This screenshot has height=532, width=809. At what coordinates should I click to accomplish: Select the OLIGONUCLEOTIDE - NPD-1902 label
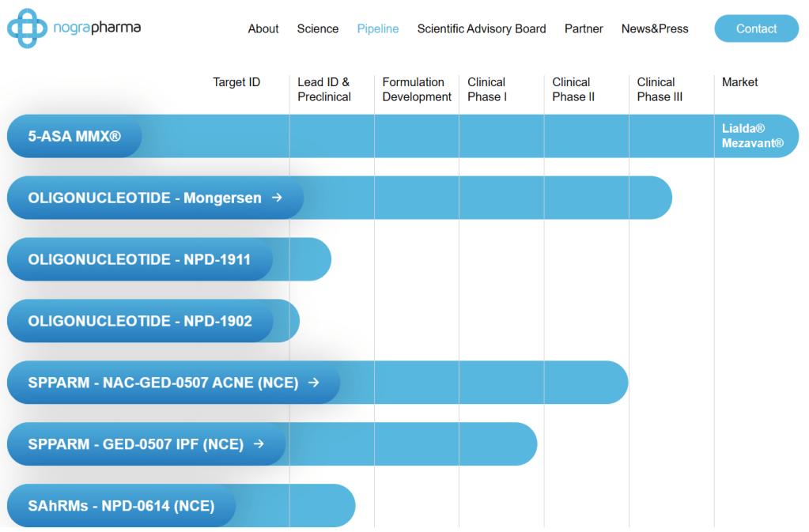(140, 321)
